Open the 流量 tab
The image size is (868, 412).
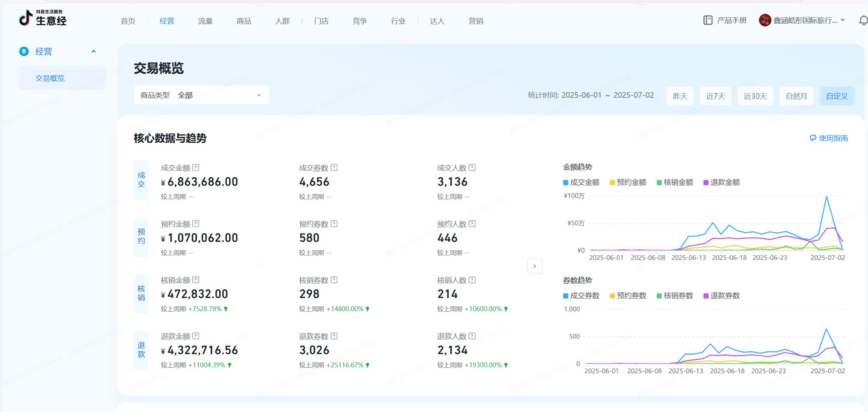point(205,21)
